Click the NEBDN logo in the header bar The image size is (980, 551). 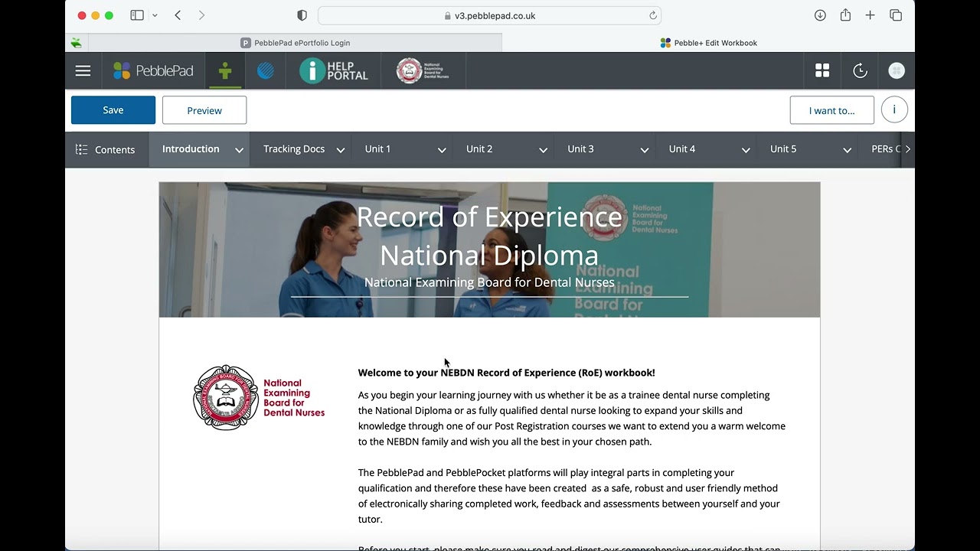[x=423, y=71]
